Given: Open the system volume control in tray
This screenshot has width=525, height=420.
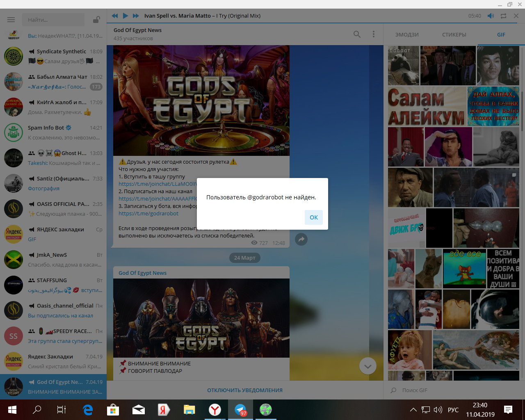Looking at the screenshot, I should (438, 410).
